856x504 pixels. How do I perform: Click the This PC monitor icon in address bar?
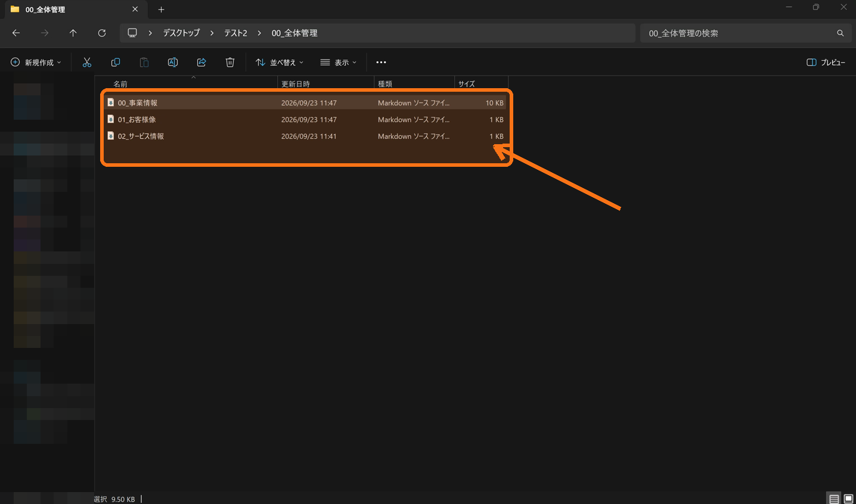coord(132,33)
